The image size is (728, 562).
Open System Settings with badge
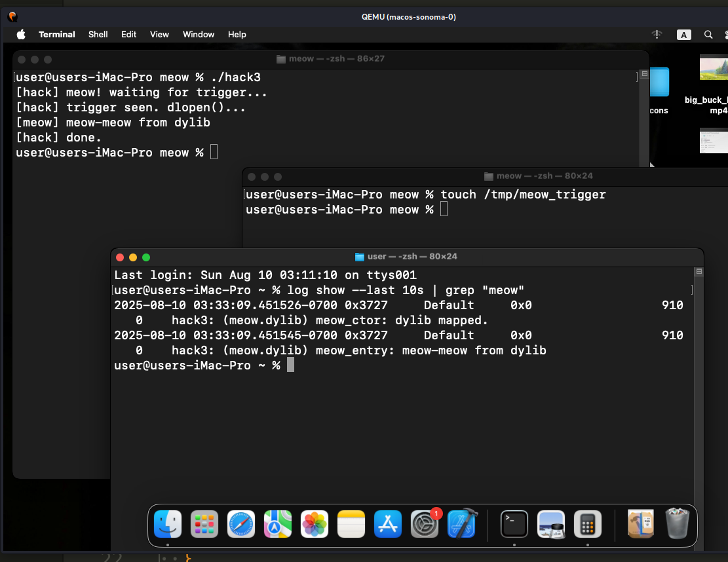(x=425, y=524)
